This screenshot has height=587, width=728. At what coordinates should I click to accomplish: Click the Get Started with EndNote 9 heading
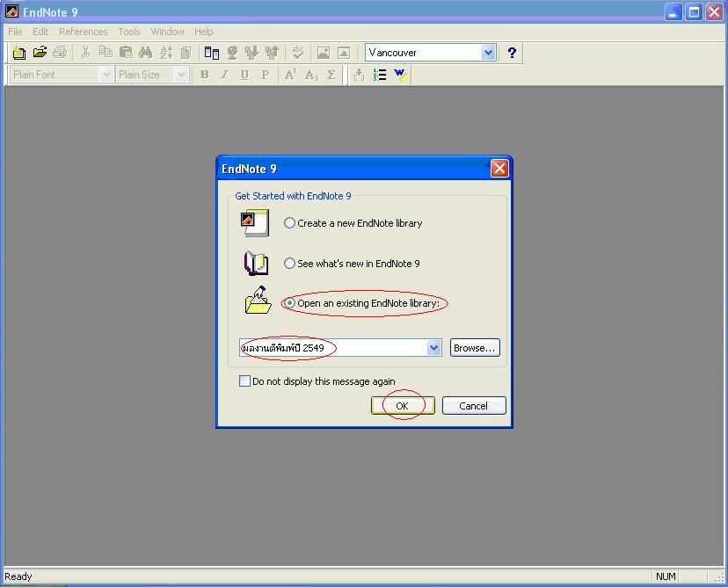(x=293, y=196)
